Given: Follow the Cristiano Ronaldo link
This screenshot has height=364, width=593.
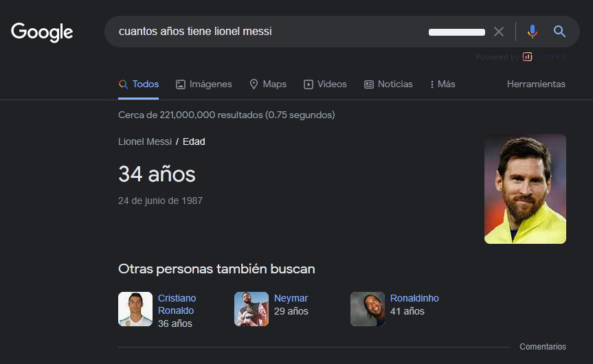Looking at the screenshot, I should click(x=177, y=304).
